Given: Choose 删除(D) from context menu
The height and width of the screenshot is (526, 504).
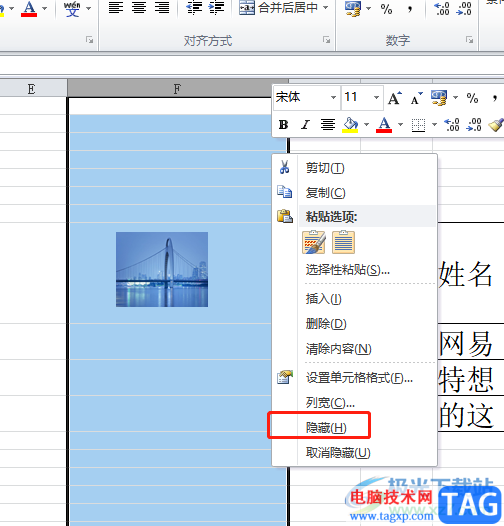Looking at the screenshot, I should (x=354, y=324).
